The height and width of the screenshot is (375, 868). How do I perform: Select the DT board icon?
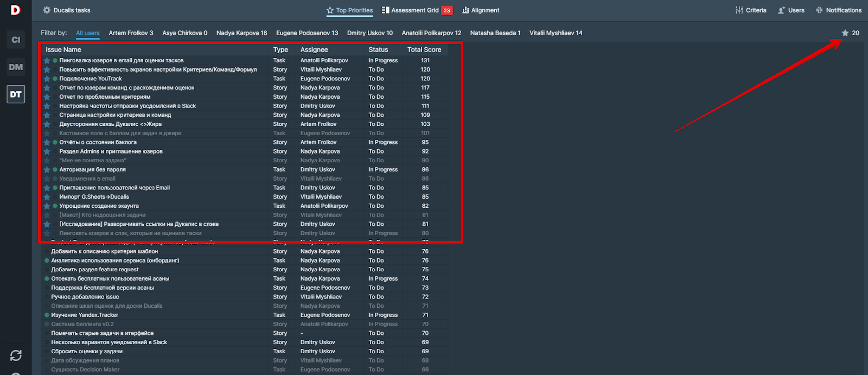coord(16,94)
